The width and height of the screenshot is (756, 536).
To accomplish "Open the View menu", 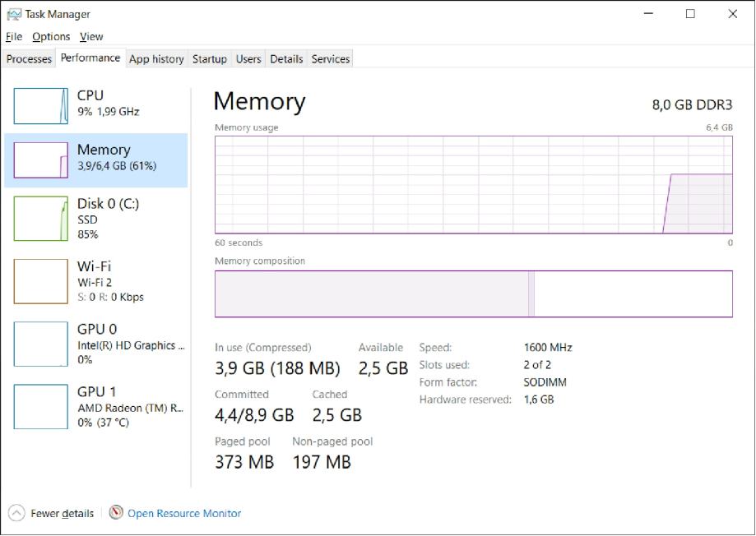I will click(91, 37).
